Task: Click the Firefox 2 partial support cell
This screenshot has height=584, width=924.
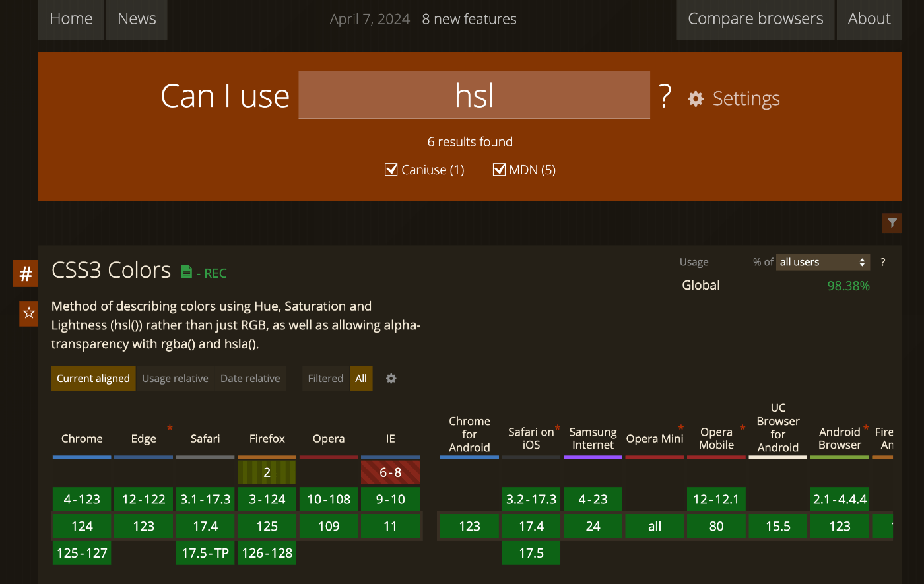Action: tap(267, 472)
